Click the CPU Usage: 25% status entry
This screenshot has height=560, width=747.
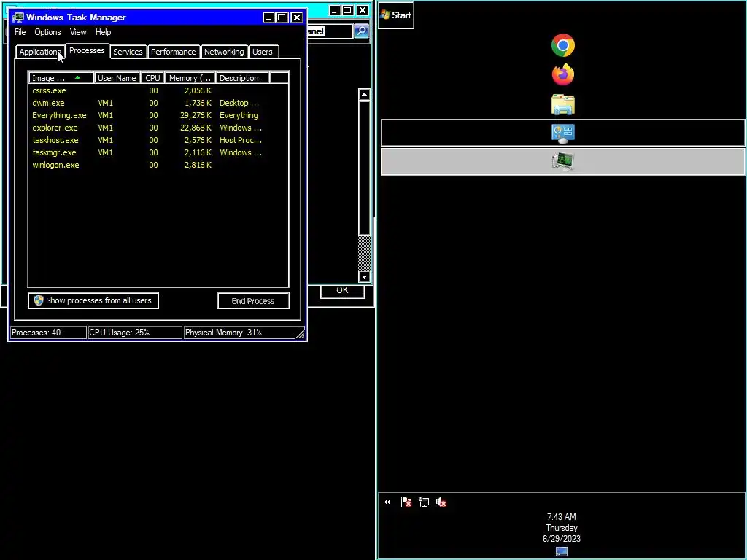point(135,332)
